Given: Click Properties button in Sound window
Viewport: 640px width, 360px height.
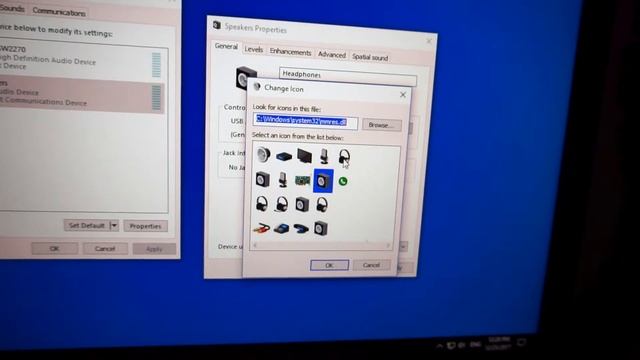Looking at the screenshot, I should pyautogui.click(x=146, y=226).
